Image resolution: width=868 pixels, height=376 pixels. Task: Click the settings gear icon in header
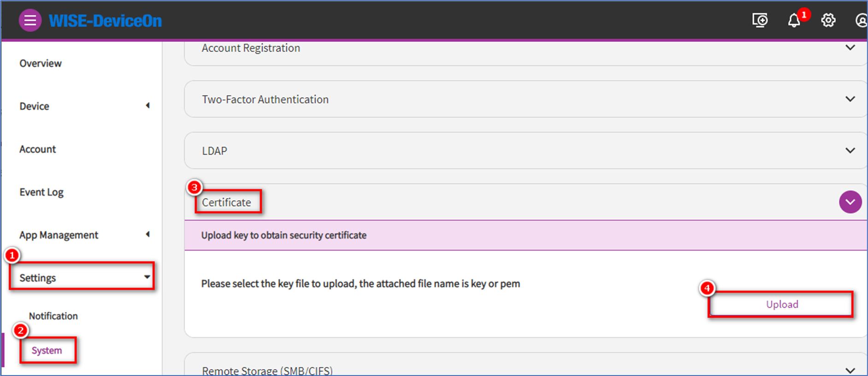(x=828, y=20)
